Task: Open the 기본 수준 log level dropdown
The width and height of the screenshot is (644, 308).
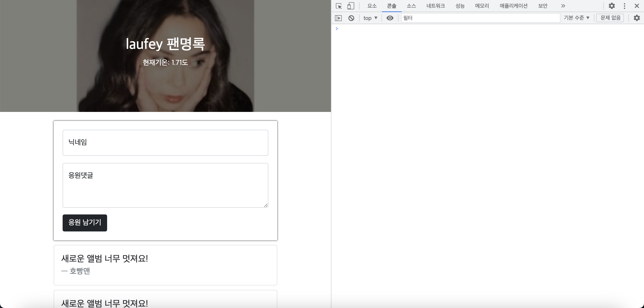Action: (x=576, y=18)
